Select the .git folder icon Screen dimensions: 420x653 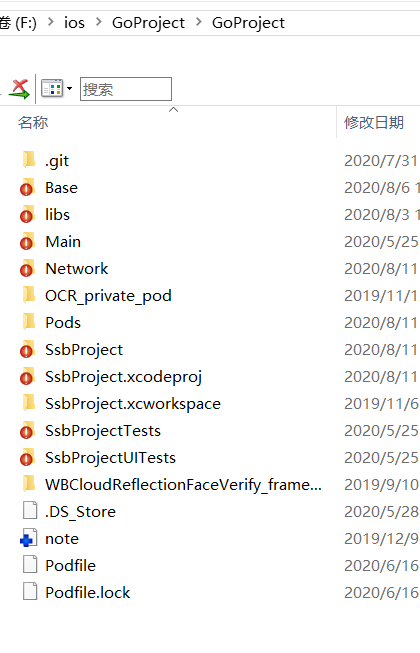pyautogui.click(x=29, y=160)
